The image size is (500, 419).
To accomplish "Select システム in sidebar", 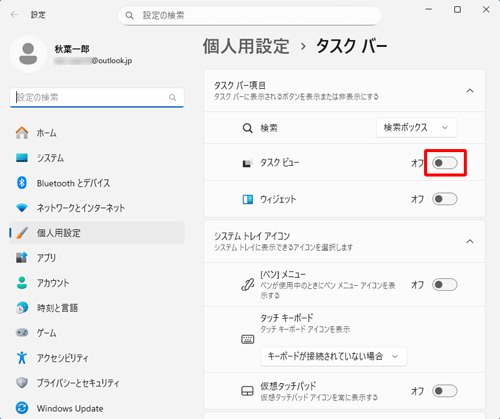I will coord(97,158).
